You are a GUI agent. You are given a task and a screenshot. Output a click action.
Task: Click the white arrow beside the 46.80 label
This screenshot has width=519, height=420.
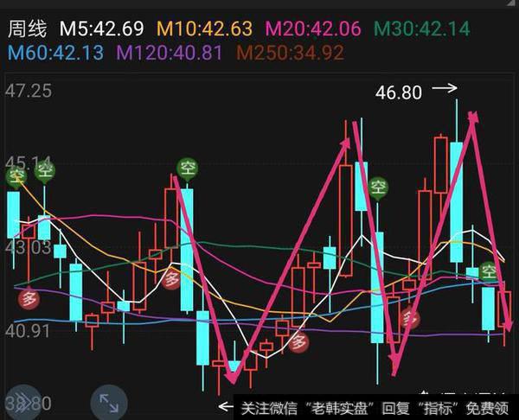[x=444, y=88]
